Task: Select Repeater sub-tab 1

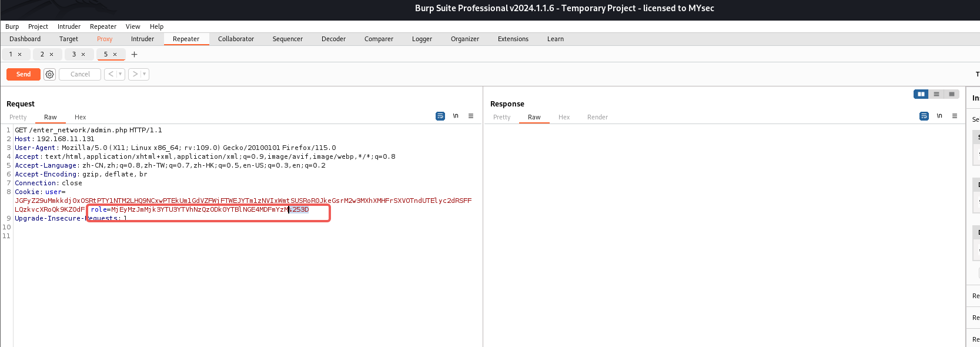Action: click(11, 54)
